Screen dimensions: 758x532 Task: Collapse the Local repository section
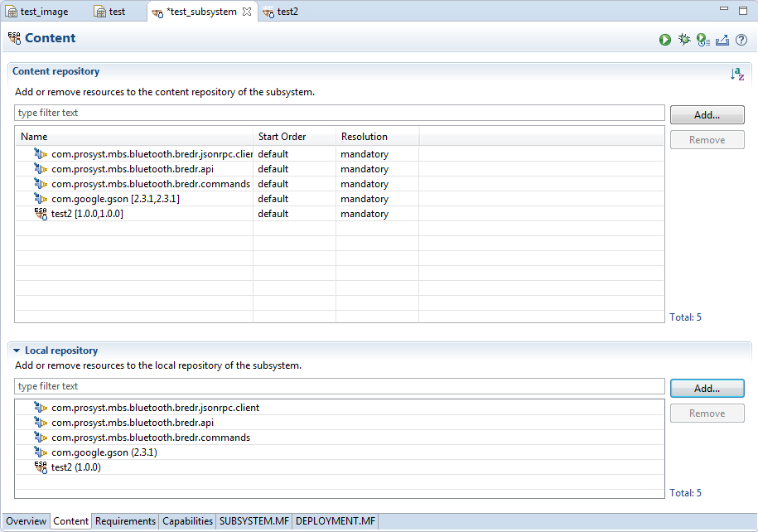pos(17,351)
